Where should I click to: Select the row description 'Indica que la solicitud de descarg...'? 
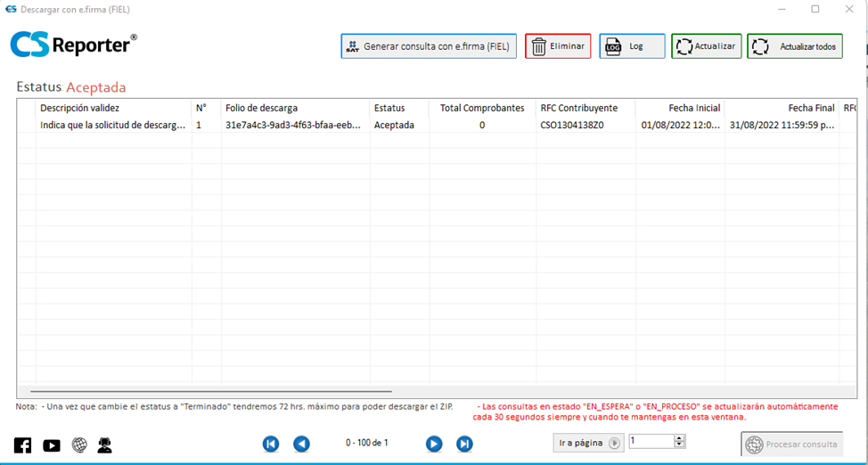113,125
